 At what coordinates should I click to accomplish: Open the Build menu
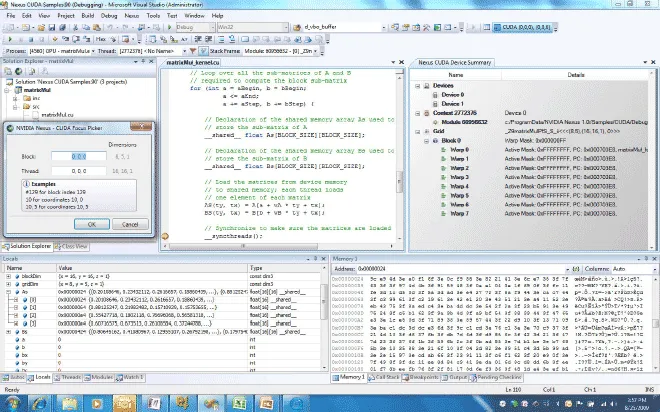(x=88, y=16)
